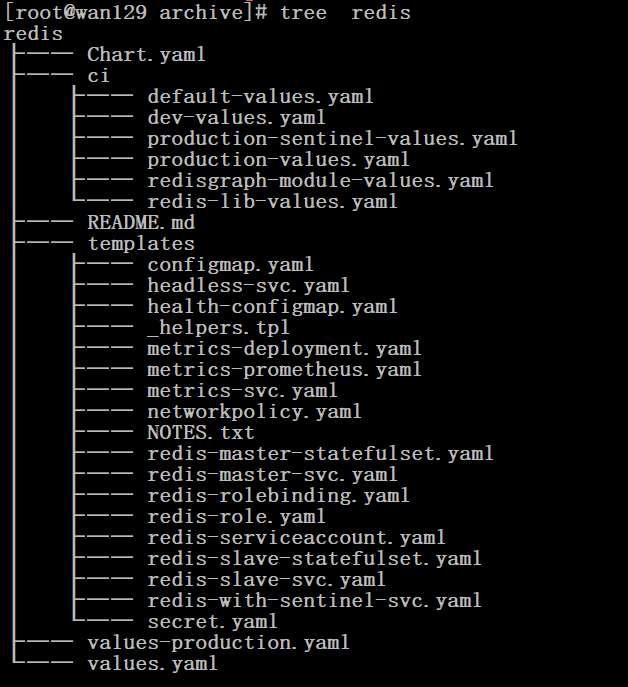
Task: Select redisgraph-module-values.yaml in the listing
Action: 320,181
